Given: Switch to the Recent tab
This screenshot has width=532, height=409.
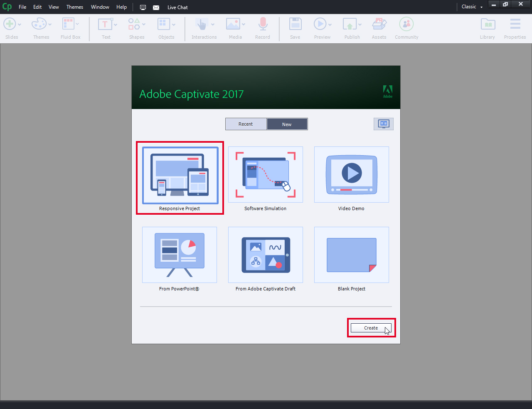Looking at the screenshot, I should (246, 124).
